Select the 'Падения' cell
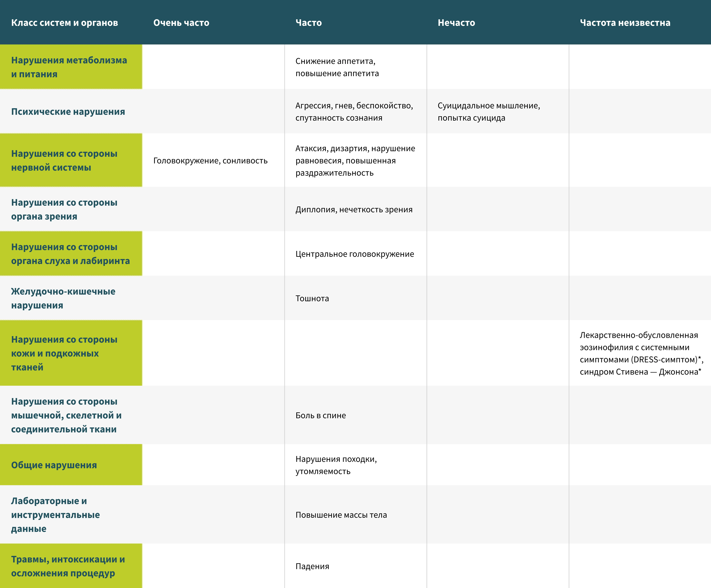Viewport: 711px width, 588px height. 312,566
